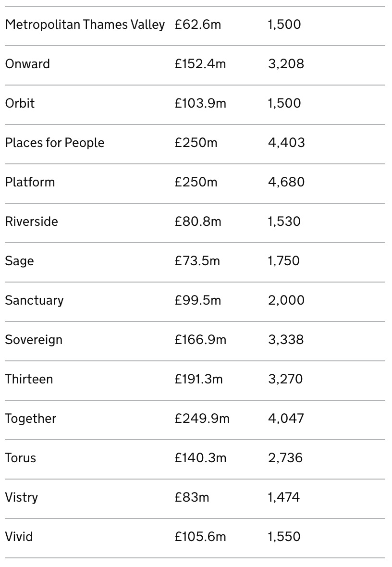Select the Riverside provider name
Image resolution: width=392 pixels, height=567 pixels.
click(x=31, y=222)
